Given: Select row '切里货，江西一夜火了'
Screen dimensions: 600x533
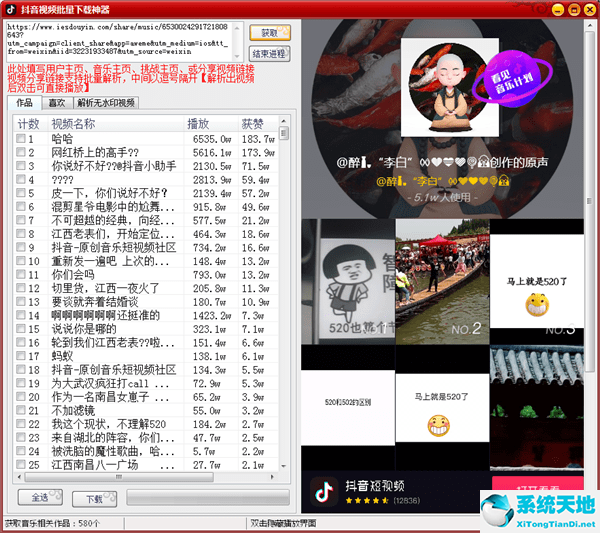Looking at the screenshot, I should (x=145, y=288).
